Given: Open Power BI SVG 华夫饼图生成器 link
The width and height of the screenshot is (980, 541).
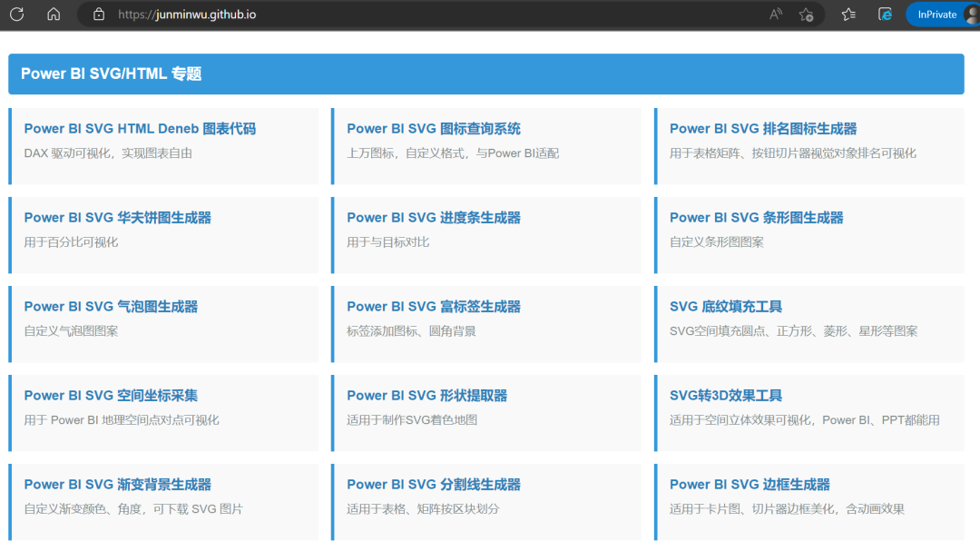Looking at the screenshot, I should tap(117, 218).
